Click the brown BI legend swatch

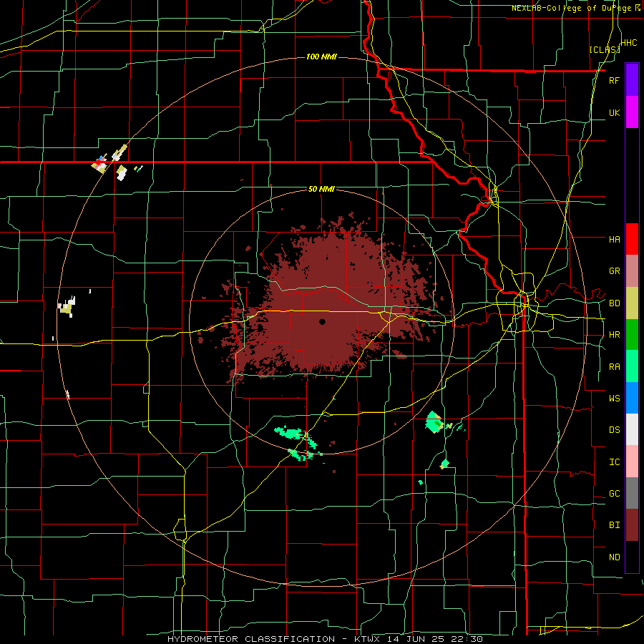point(632,525)
